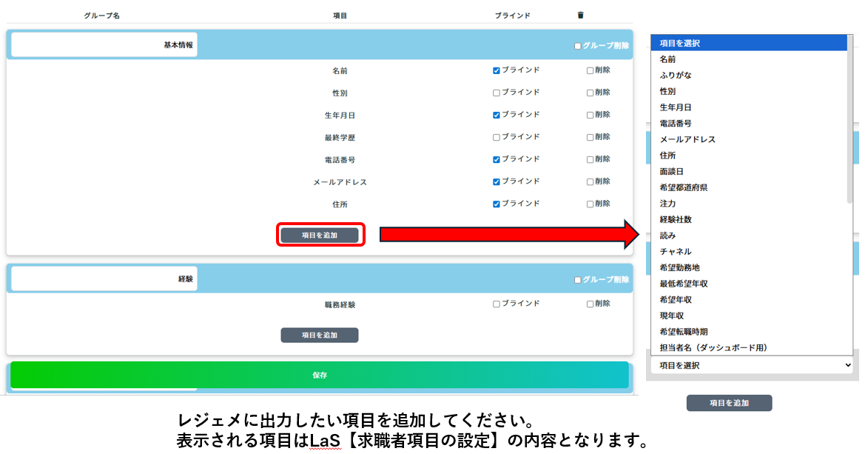This screenshot has width=868, height=454.
Task: Enable ブラインド checkbox for 性別
Action: tap(497, 93)
